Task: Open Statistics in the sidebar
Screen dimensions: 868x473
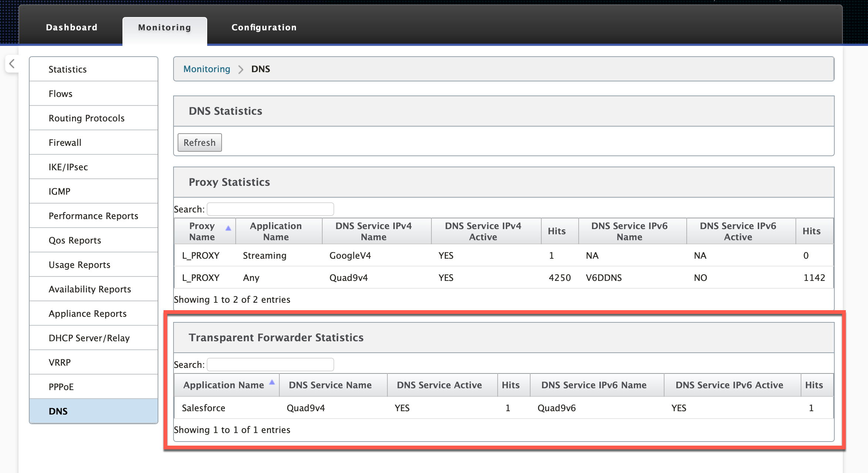Action: point(94,69)
